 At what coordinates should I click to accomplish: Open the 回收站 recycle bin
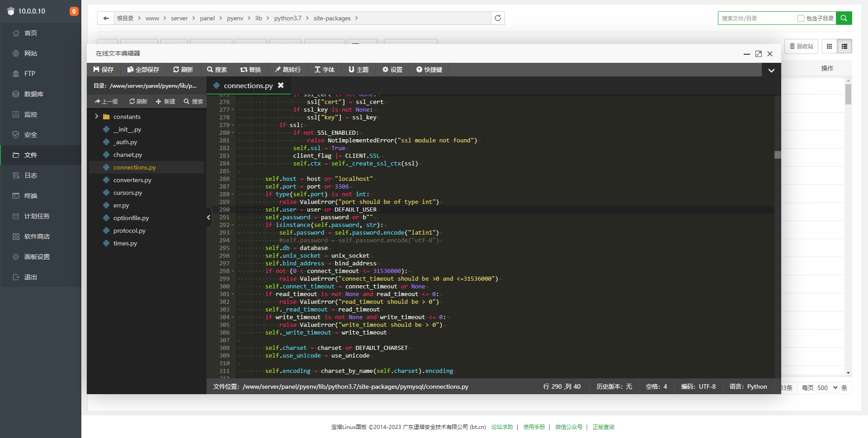click(x=801, y=46)
